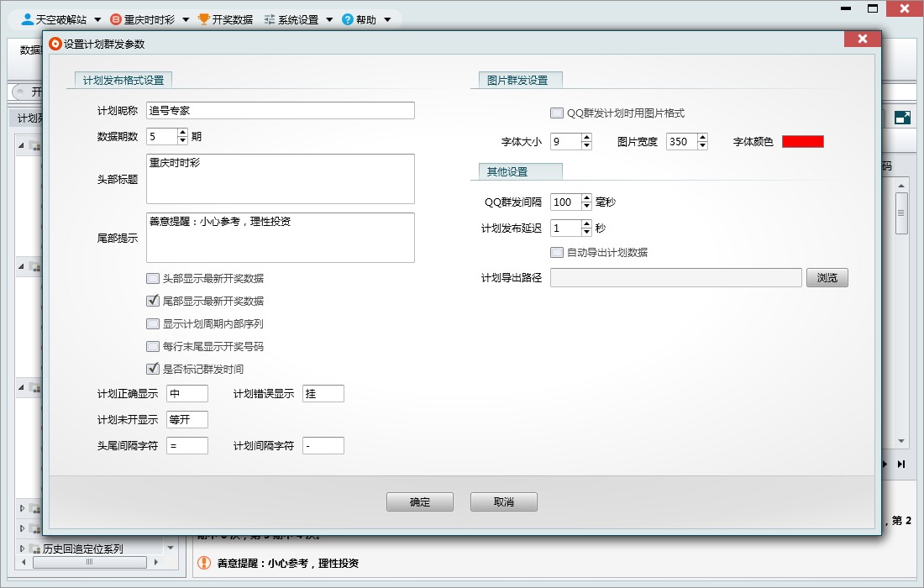This screenshot has width=924, height=588.
Task: Select the 图片群发设置 section header
Action: 517,79
